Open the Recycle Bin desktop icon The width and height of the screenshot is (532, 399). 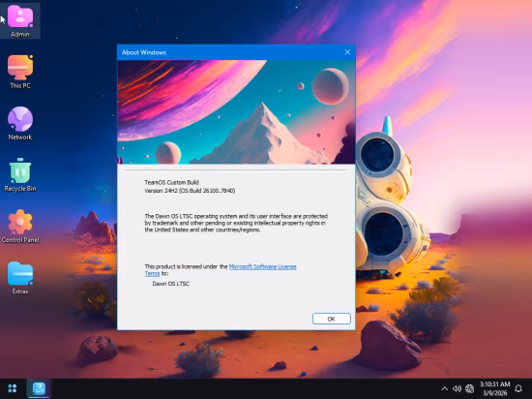[20, 175]
